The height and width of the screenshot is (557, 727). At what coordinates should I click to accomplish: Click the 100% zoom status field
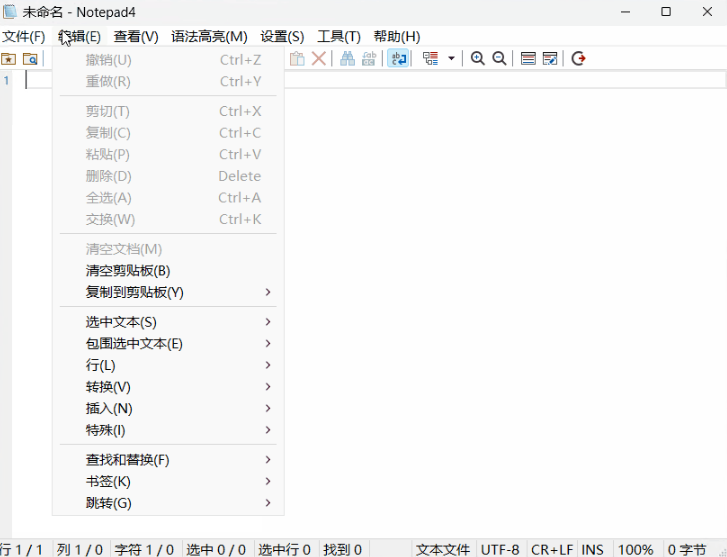coord(638,550)
